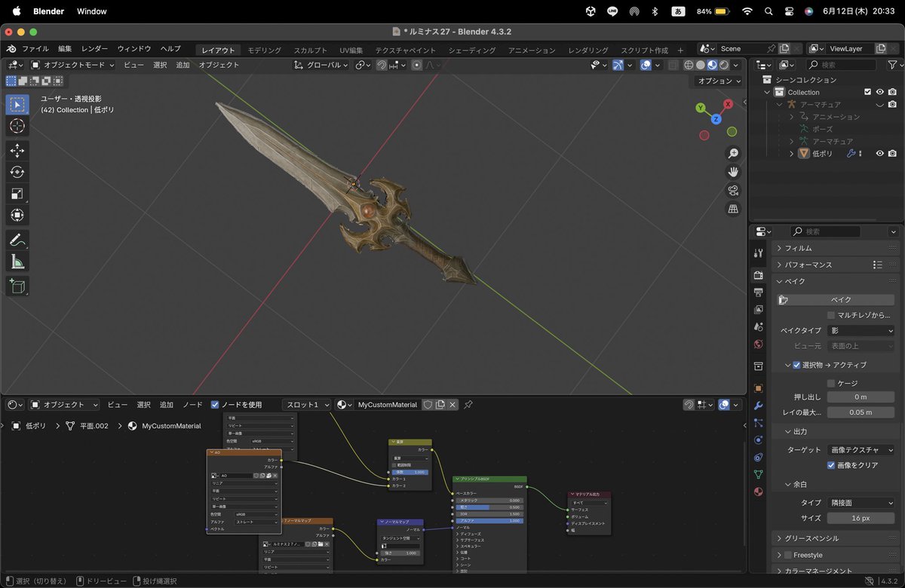The height and width of the screenshot is (588, 905).
Task: Open node editor Add menu
Action: coord(167,405)
